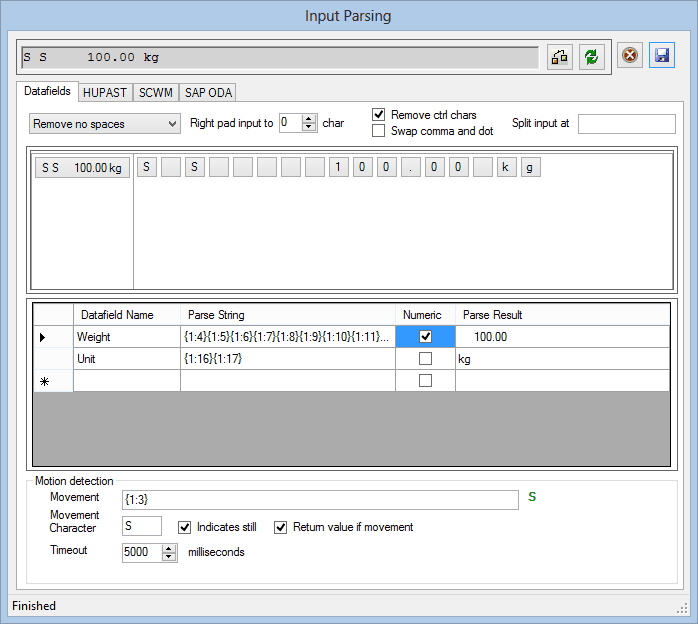Click the empty Datafield Name cell in new row
Screen dimensions: 698x624
pyautogui.click(x=127, y=381)
